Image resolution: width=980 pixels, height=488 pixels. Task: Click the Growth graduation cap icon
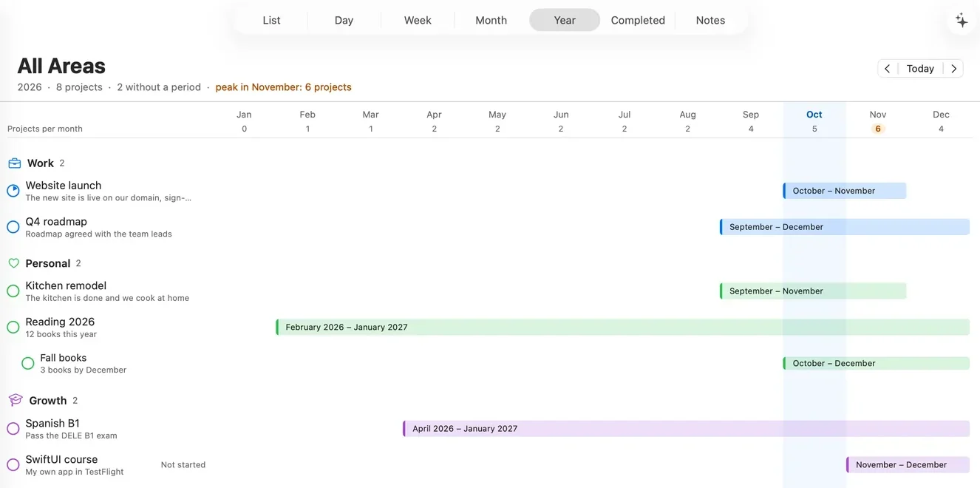16,400
